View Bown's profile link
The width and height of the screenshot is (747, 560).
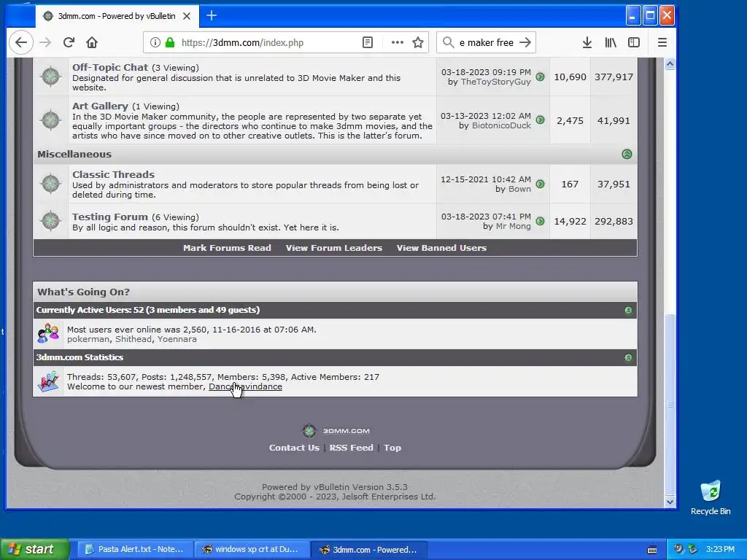point(519,189)
